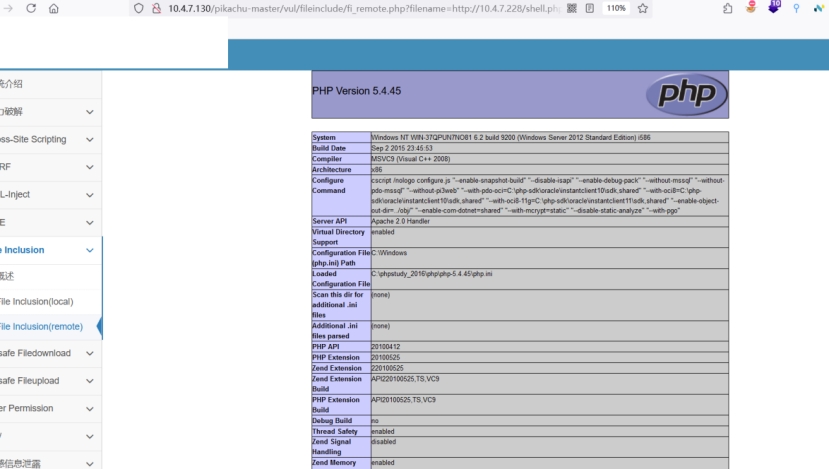Toggle reader view icon in address bar
The image size is (829, 469).
click(589, 8)
